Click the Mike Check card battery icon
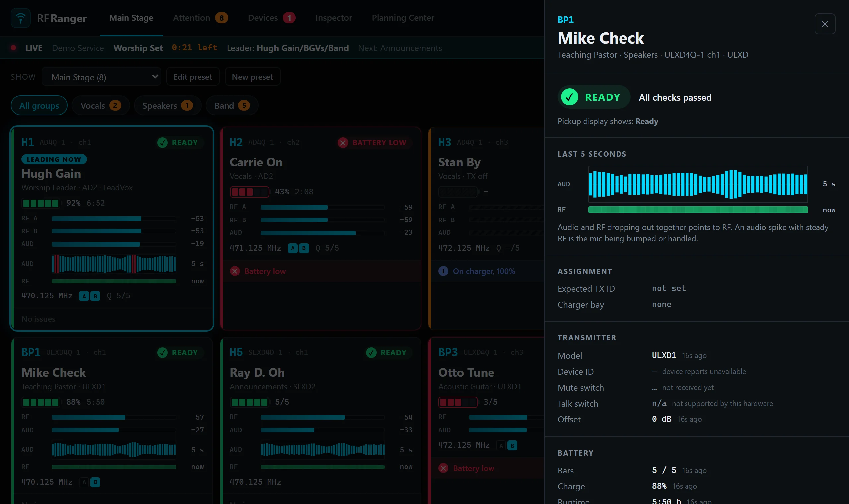849x504 pixels. tap(41, 402)
